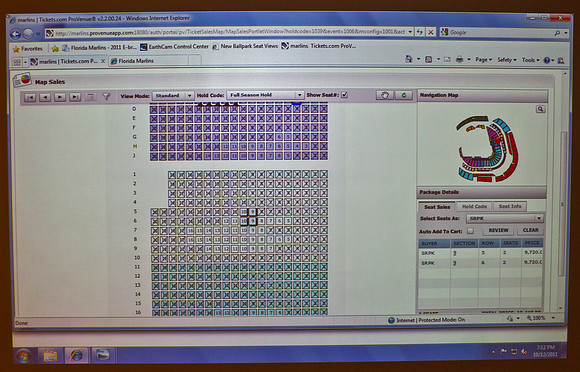This screenshot has height=372, width=580.
Task: Click the Read Mail icon
Action: click(x=447, y=60)
